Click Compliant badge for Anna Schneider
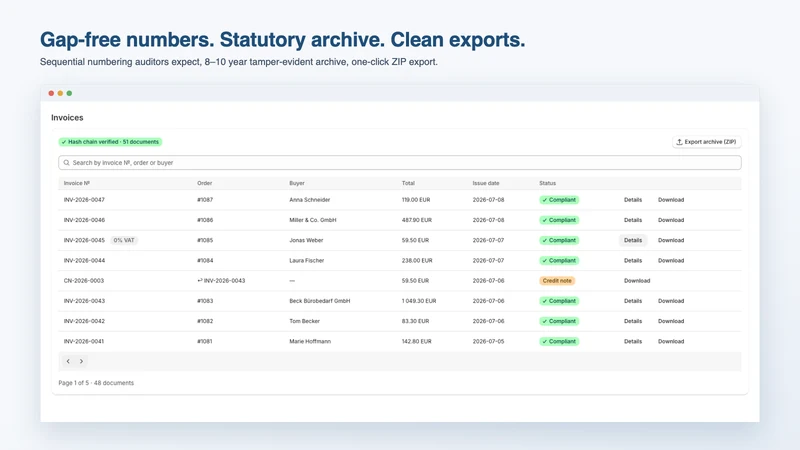Viewport: 800px width, 450px height. point(559,200)
